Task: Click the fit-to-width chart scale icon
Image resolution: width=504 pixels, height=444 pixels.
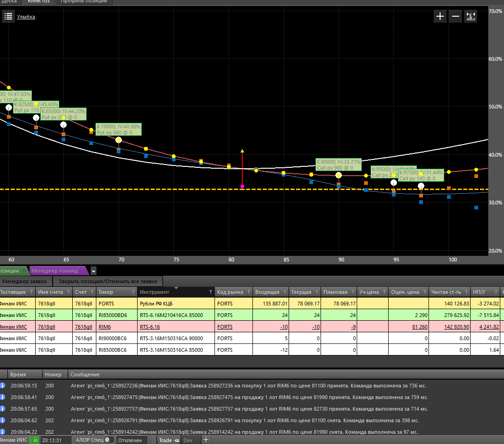Action: (x=471, y=17)
